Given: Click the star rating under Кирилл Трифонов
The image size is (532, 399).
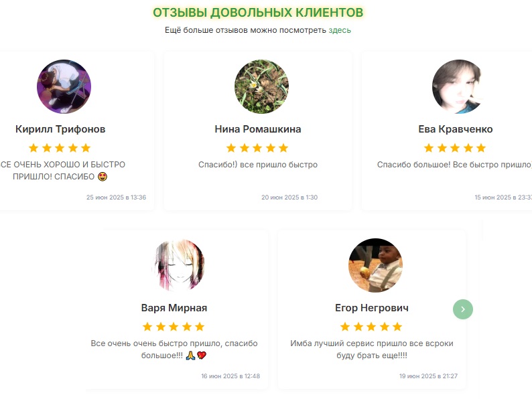Looking at the screenshot, I should 60,148.
